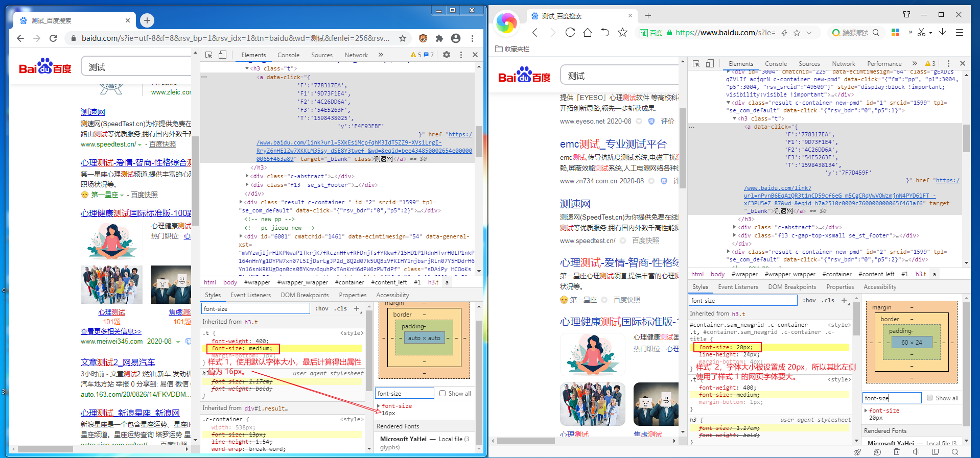Click the 收藏夹栏 bookmarks folder in 360 browser
980x458 pixels.
click(x=512, y=49)
